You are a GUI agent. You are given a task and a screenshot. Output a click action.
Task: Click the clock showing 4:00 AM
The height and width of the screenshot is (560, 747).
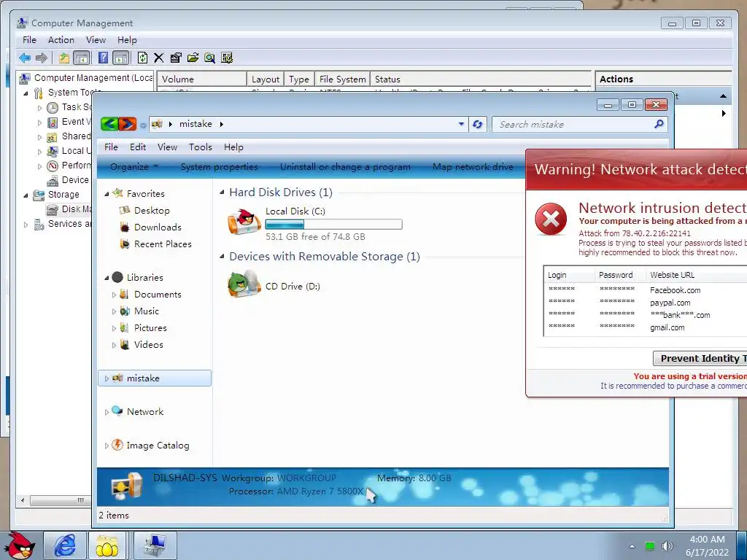pyautogui.click(x=707, y=540)
